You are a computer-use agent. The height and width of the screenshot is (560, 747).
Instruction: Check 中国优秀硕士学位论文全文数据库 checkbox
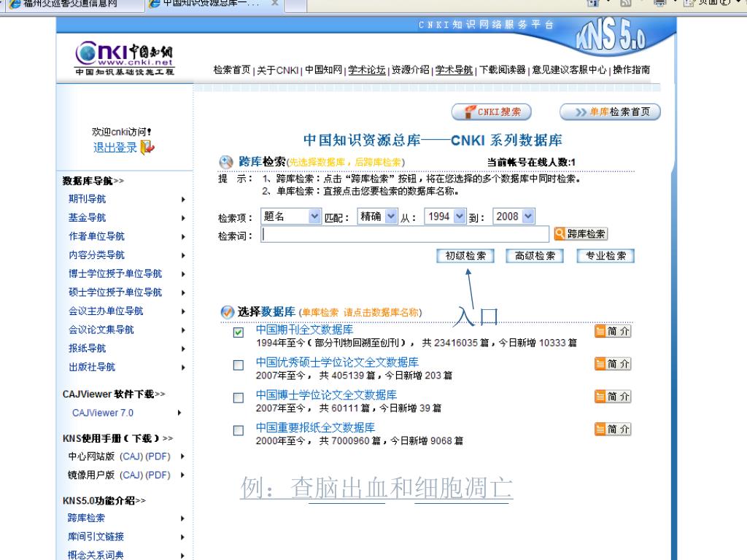click(x=239, y=365)
